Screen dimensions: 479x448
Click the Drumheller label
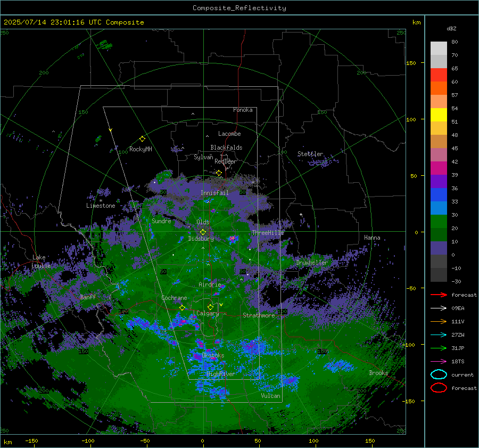coord(312,263)
